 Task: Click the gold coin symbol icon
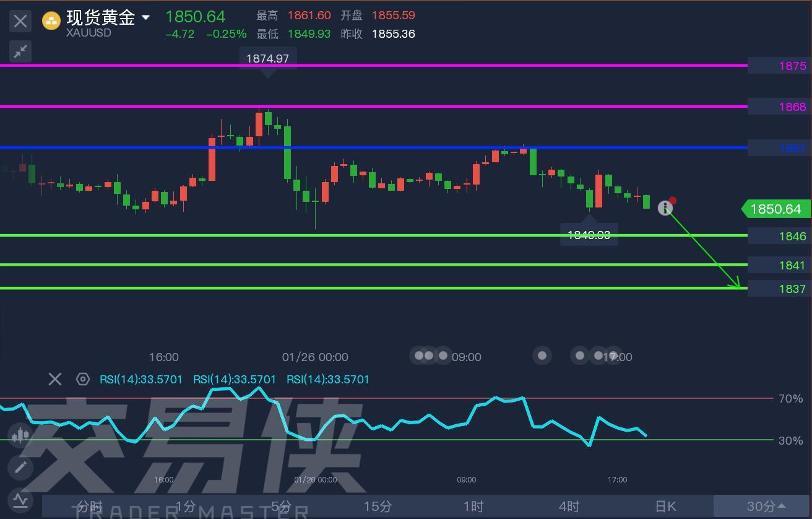pyautogui.click(x=51, y=21)
